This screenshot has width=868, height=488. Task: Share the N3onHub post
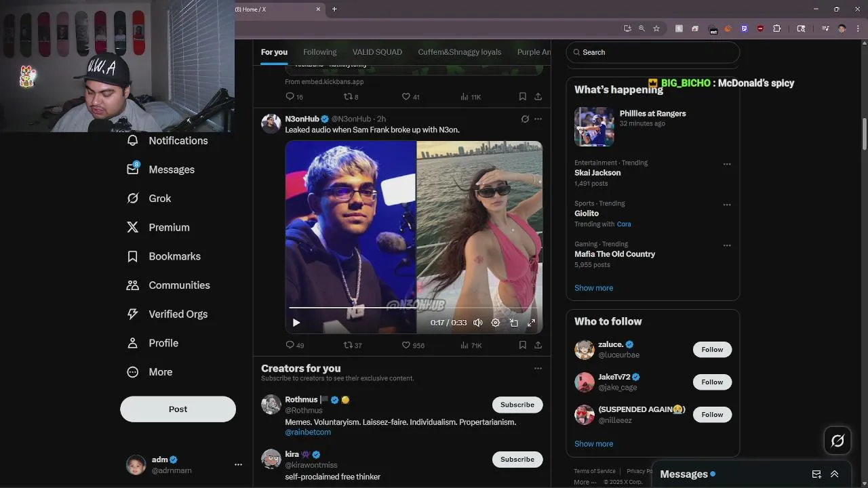[538, 345]
